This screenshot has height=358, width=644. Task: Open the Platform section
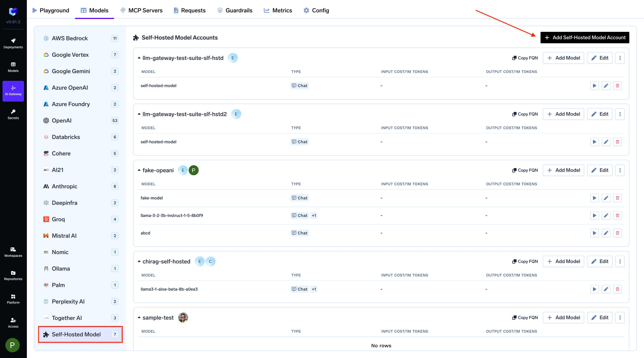[x=13, y=299]
